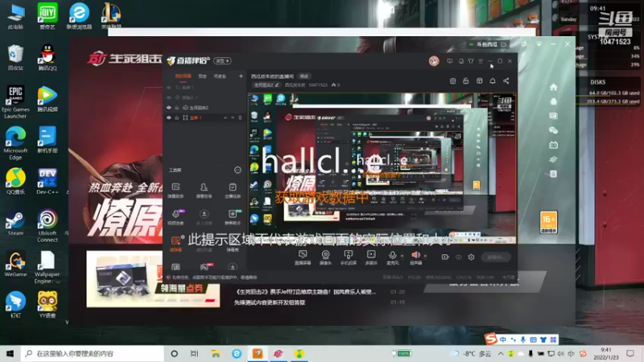The height and width of the screenshot is (362, 644).
Task: Move 全屏 1 source down with arrow
Action: point(233,117)
